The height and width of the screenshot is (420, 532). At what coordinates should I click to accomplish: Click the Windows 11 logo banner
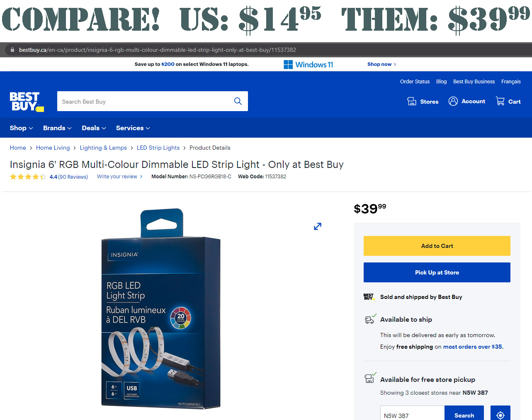[309, 65]
